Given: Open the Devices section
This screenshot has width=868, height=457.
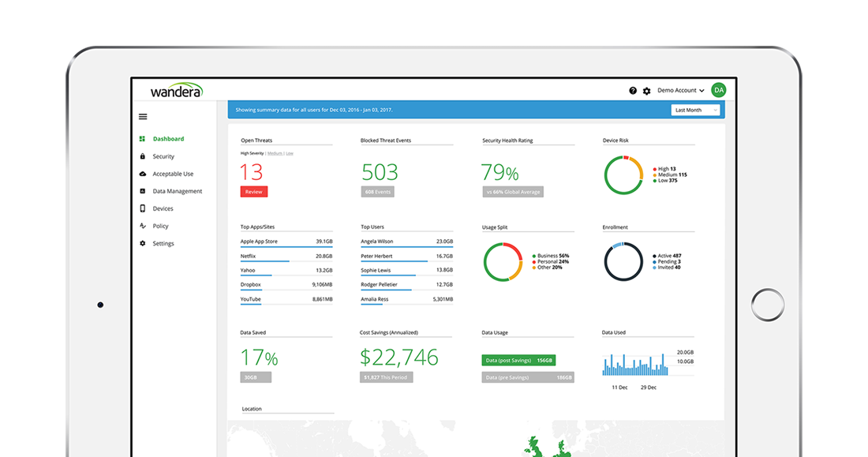Looking at the screenshot, I should 163,209.
